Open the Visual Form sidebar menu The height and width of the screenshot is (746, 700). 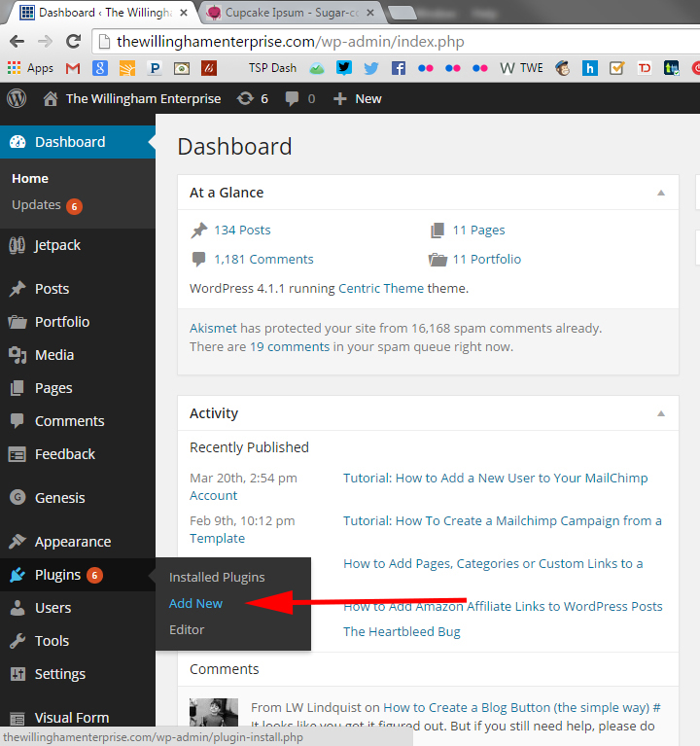tap(78, 718)
